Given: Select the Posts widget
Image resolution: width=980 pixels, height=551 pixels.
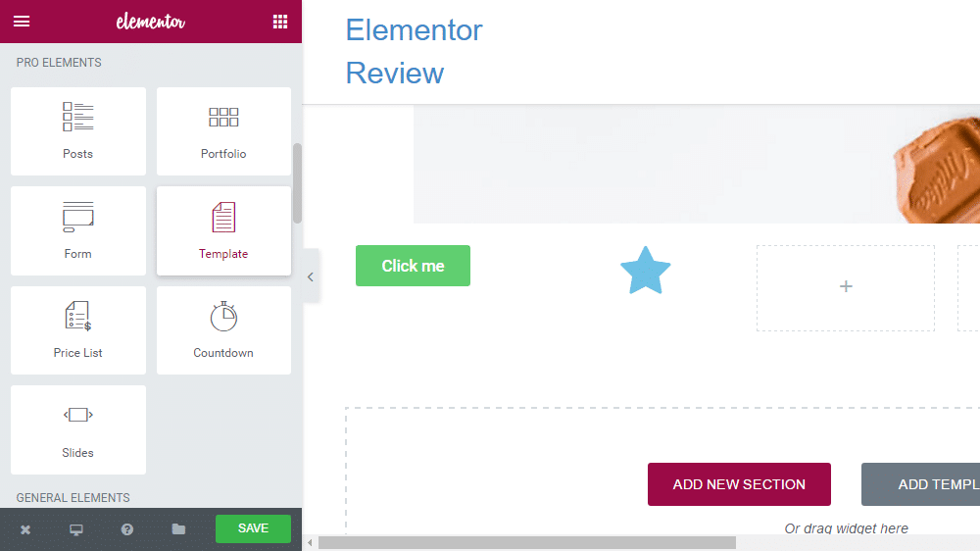Looking at the screenshot, I should (78, 131).
